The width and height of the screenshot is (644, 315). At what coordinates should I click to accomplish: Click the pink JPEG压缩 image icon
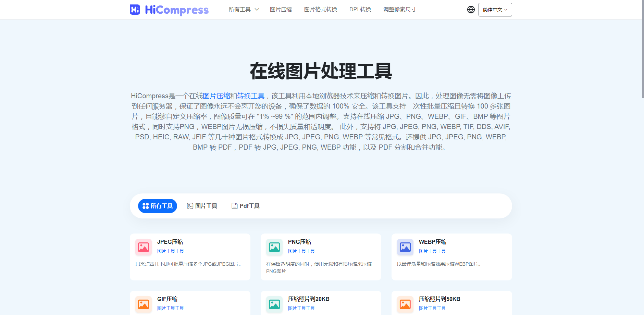click(144, 247)
